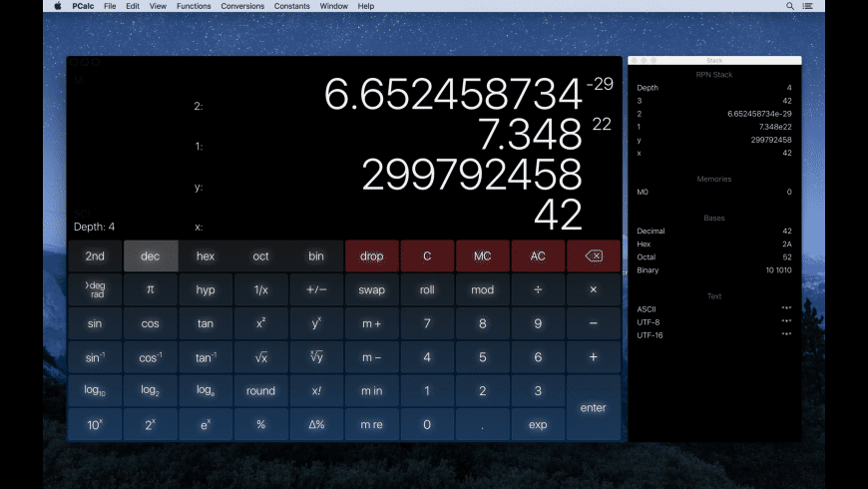This screenshot has width=868, height=489.
Task: Click the square root key
Action: tap(260, 357)
